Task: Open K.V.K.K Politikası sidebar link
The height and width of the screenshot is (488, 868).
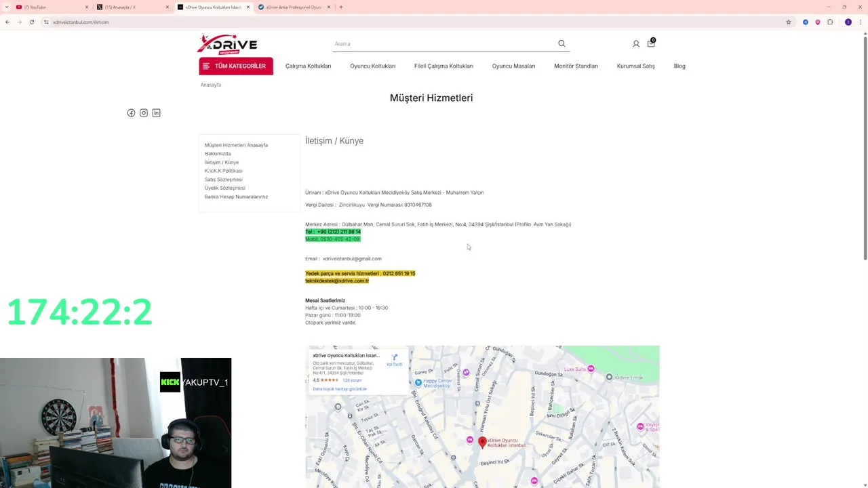Action: click(223, 171)
